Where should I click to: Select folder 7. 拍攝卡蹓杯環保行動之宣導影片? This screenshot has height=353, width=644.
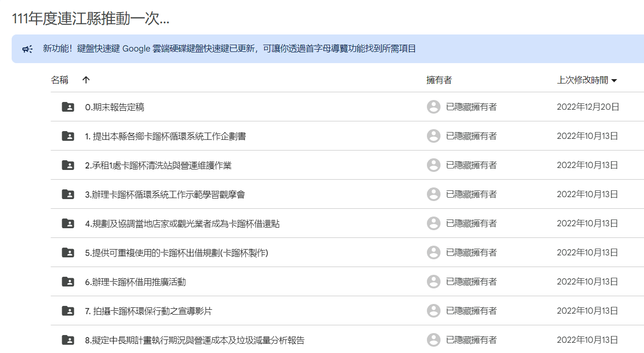(x=149, y=311)
